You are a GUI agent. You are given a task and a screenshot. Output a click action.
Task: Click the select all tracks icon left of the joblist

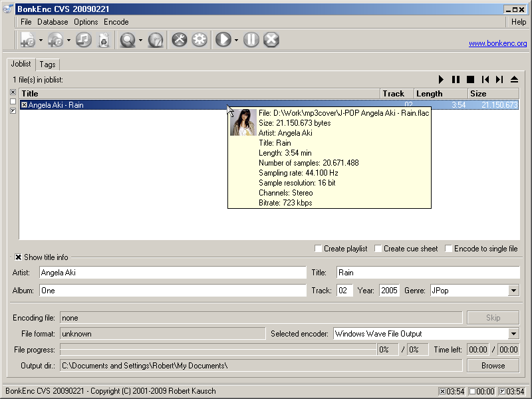point(13,92)
